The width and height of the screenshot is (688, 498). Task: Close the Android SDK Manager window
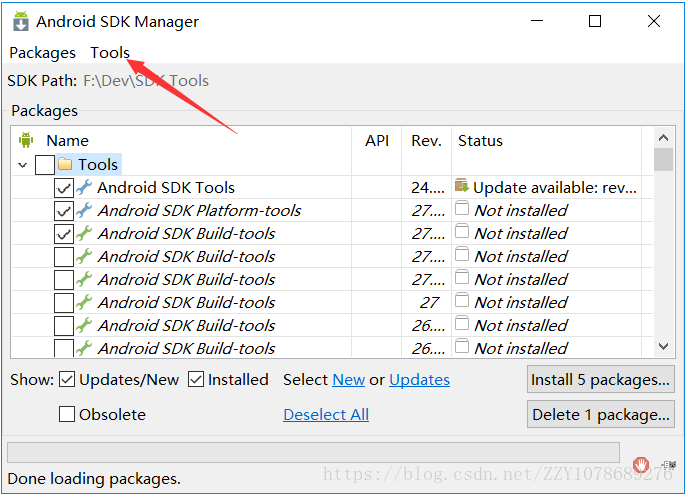click(x=654, y=21)
